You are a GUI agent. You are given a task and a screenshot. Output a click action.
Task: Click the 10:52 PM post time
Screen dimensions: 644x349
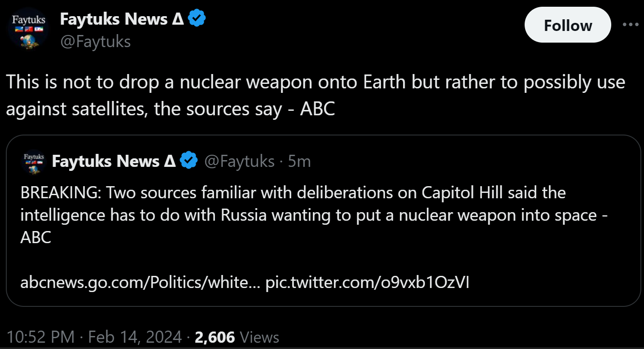pyautogui.click(x=40, y=337)
